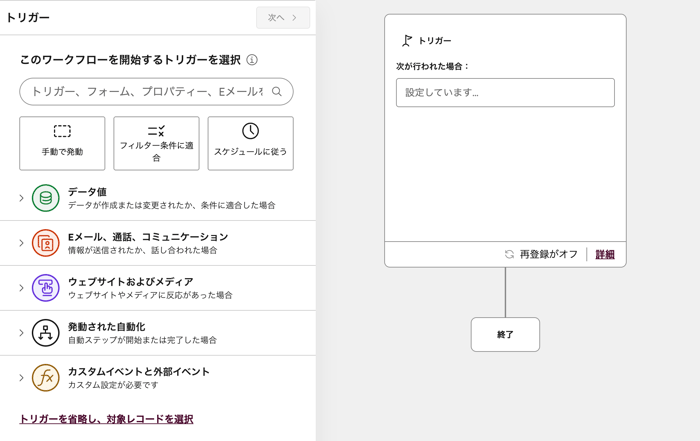Click the 次へ button

283,18
